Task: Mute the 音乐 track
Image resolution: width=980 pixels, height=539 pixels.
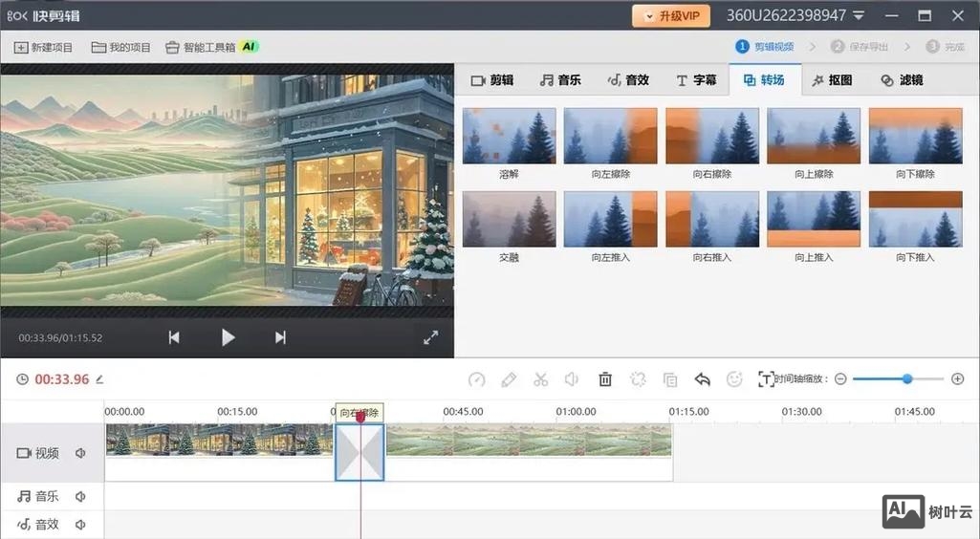Action: click(x=80, y=497)
